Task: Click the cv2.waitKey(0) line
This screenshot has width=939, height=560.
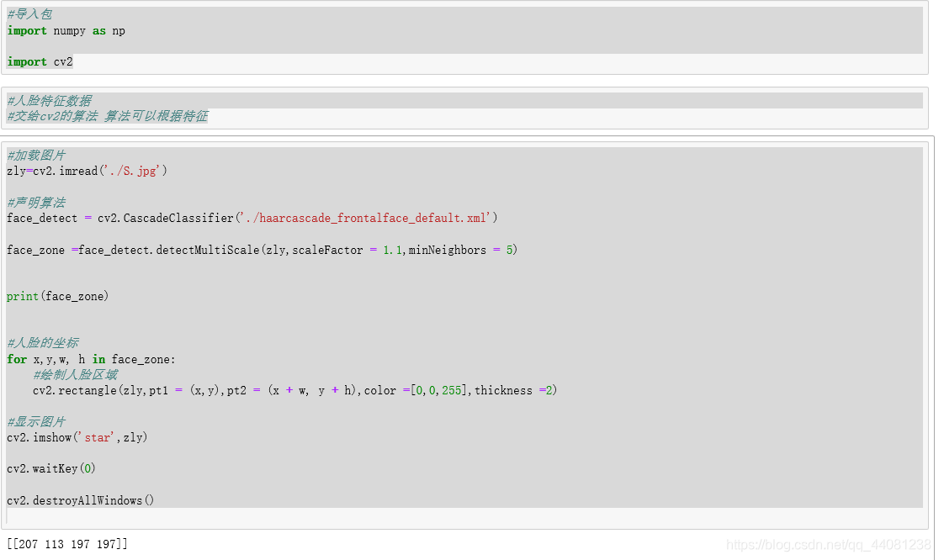Action: pos(50,468)
